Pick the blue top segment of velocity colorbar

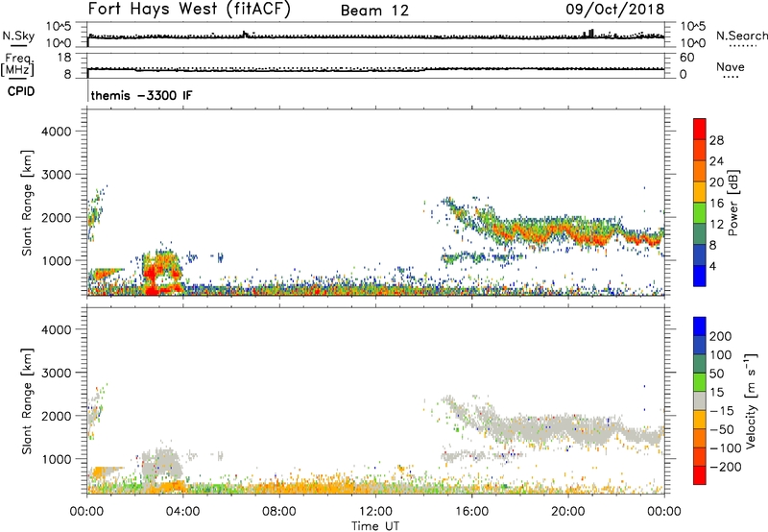click(700, 326)
